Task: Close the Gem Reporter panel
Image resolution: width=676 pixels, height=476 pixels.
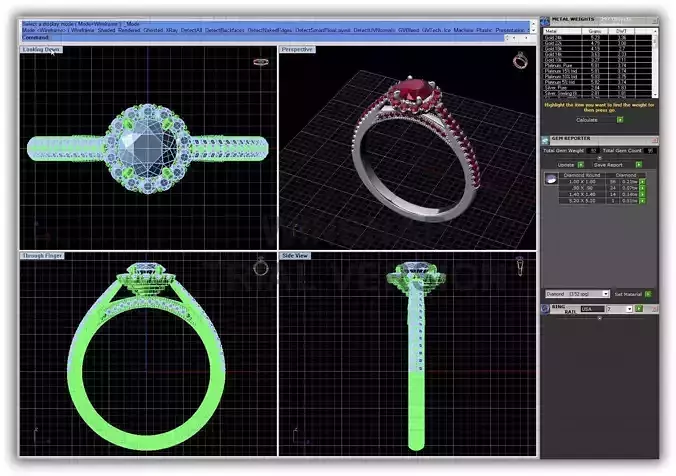Action: pyautogui.click(x=654, y=140)
